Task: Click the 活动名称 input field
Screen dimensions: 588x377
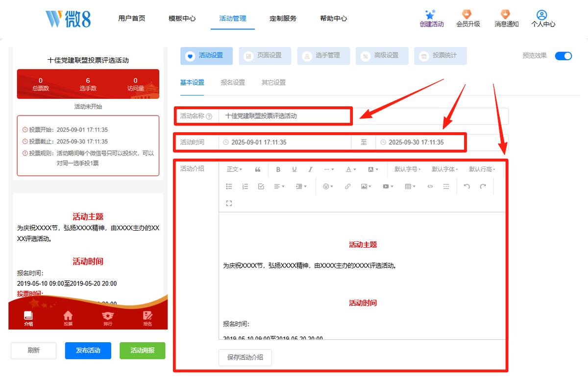Action: pos(364,116)
